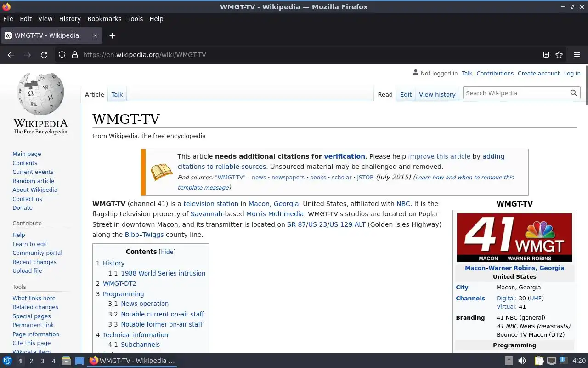This screenshot has width=588, height=368.
Task: Jump to 1988 World Series intrusion section
Action: tap(163, 273)
